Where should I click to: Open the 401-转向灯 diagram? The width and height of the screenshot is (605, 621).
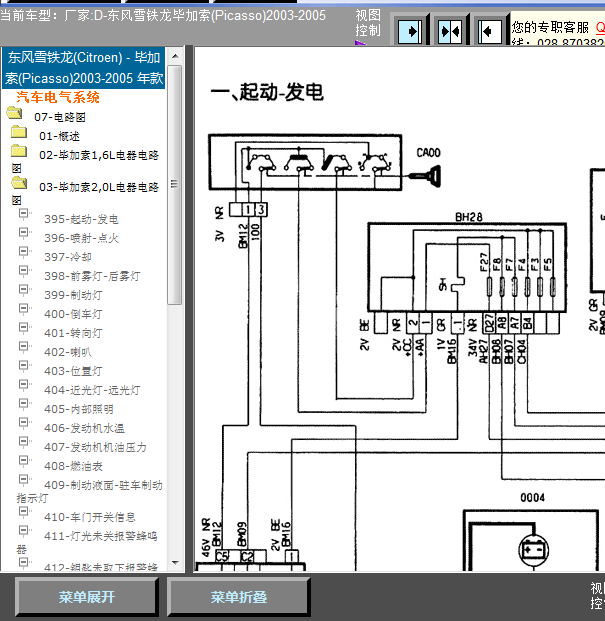click(x=73, y=333)
